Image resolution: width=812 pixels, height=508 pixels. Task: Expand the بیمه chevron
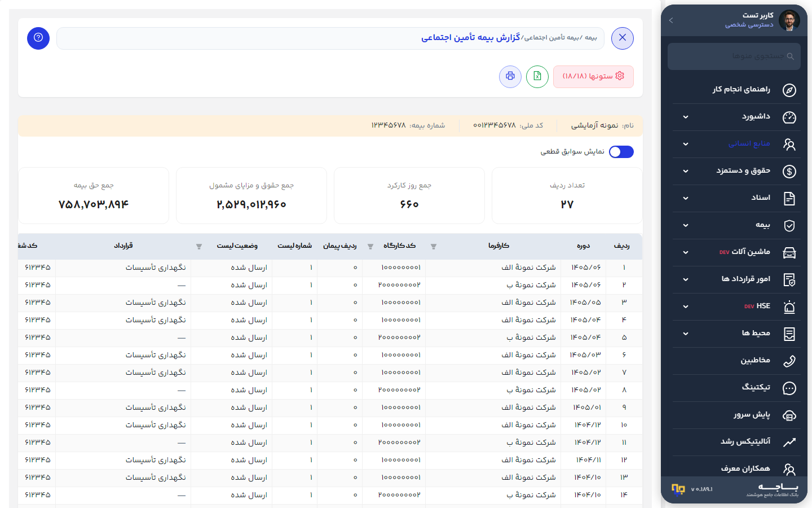coord(686,225)
